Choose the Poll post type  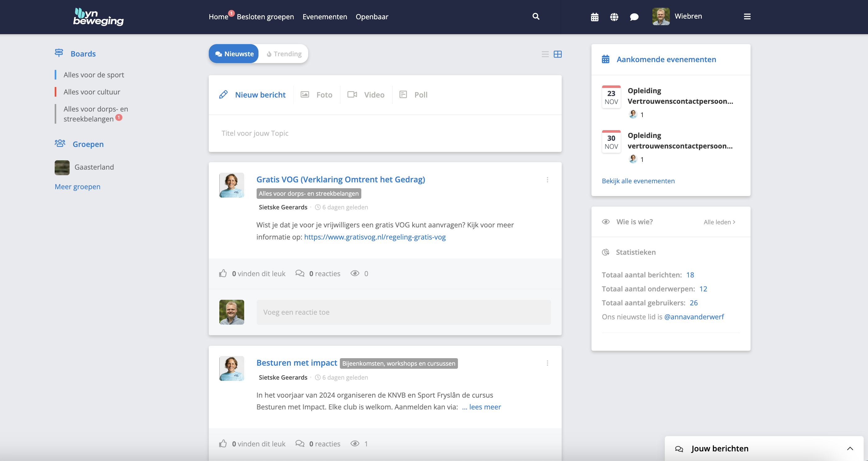413,95
